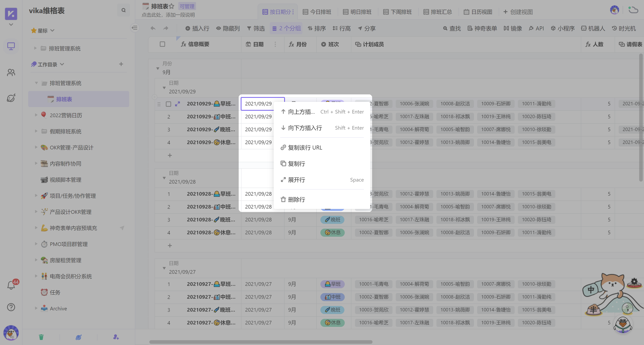Click the search icon in the sidebar header

(x=123, y=10)
